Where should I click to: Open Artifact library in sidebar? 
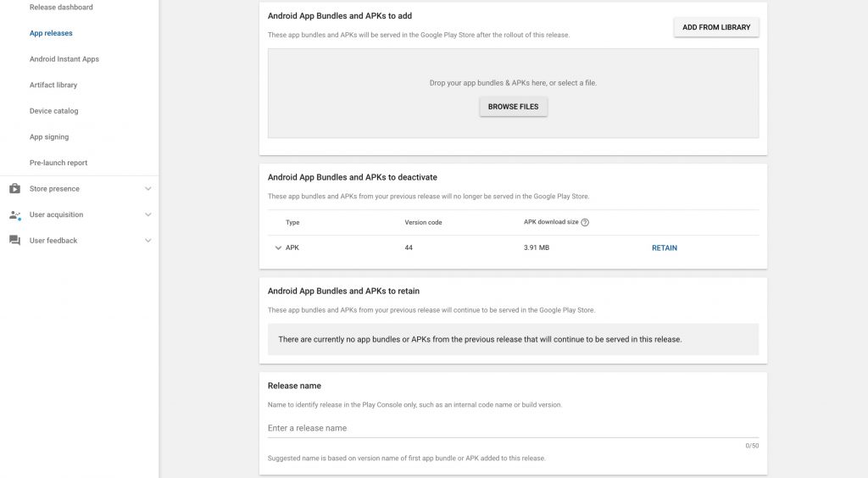click(53, 86)
